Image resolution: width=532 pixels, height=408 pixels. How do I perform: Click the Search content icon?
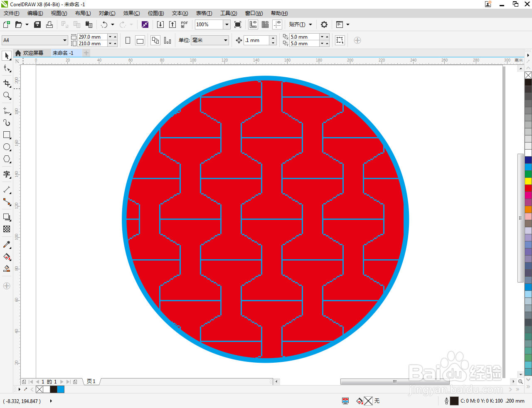click(145, 25)
